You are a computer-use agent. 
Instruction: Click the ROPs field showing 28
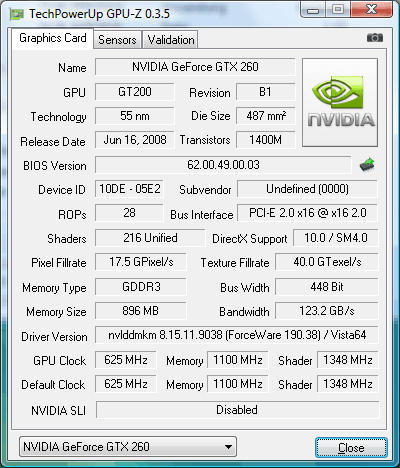tap(129, 213)
